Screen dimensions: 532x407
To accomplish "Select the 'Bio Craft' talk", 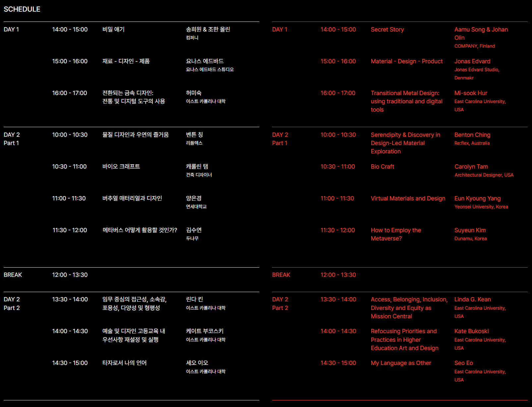I will pyautogui.click(x=382, y=167).
